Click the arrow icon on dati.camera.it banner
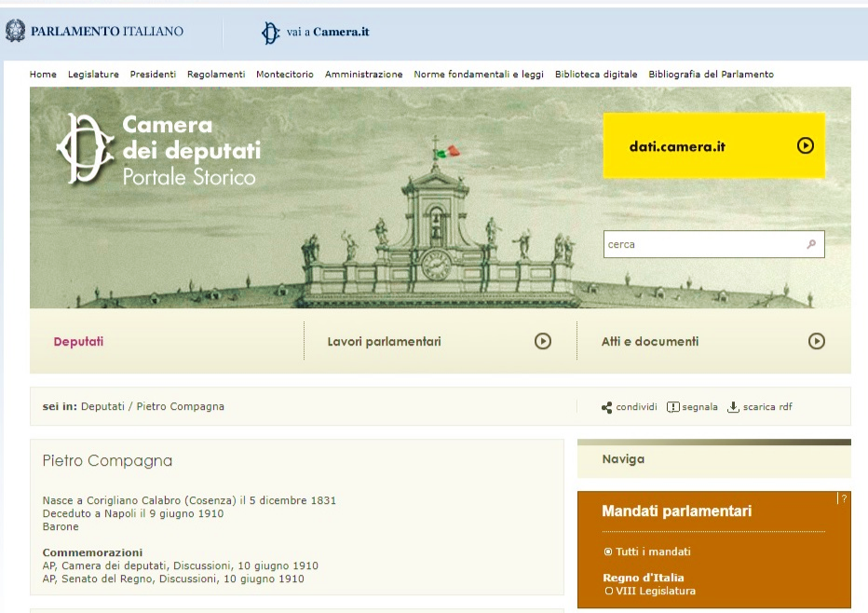868x613 pixels. pyautogui.click(x=806, y=145)
